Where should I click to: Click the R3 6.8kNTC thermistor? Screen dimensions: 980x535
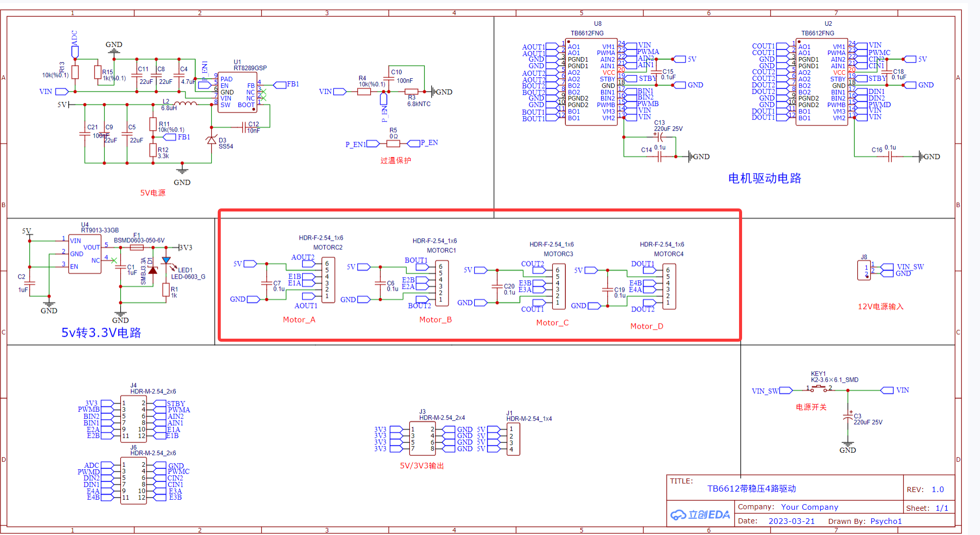tap(411, 92)
